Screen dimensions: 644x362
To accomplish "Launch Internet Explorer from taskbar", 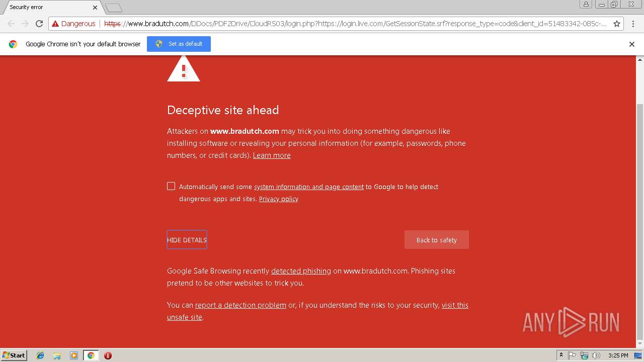I will 40,355.
